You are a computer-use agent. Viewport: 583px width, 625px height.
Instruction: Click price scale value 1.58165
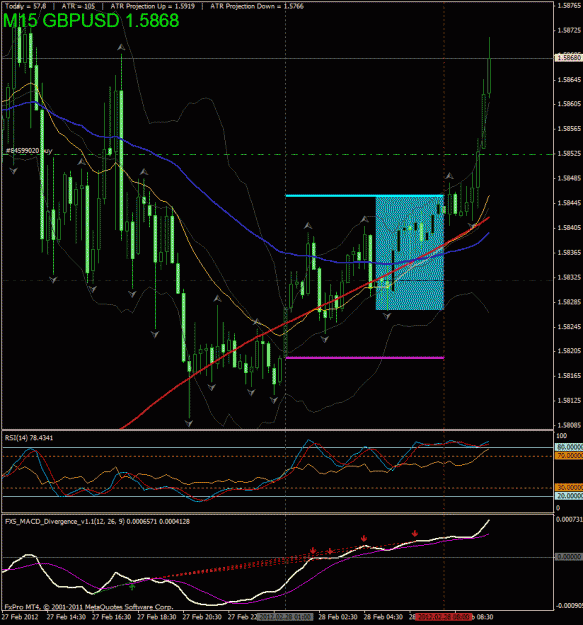click(569, 375)
